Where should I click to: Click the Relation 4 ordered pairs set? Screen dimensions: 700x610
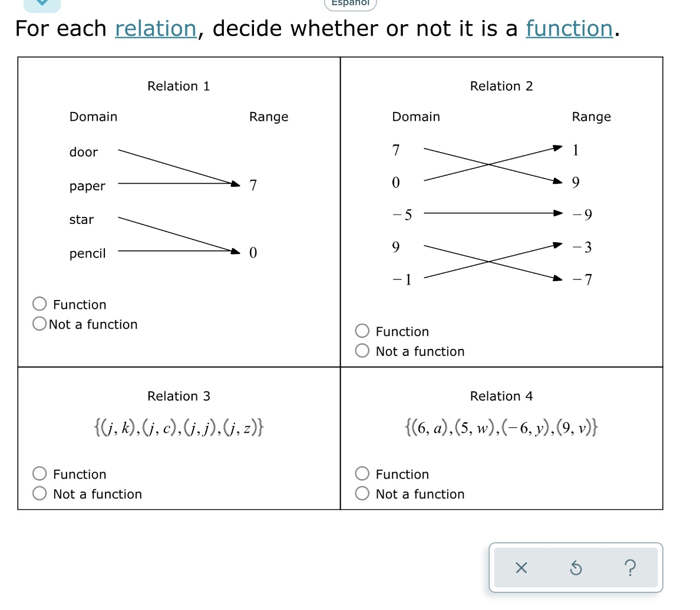(x=501, y=427)
